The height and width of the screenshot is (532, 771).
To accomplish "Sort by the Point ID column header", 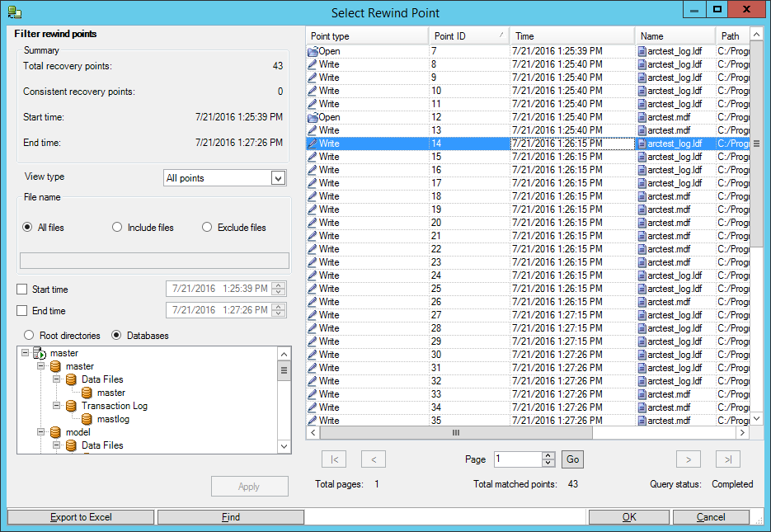I will tap(469, 36).
